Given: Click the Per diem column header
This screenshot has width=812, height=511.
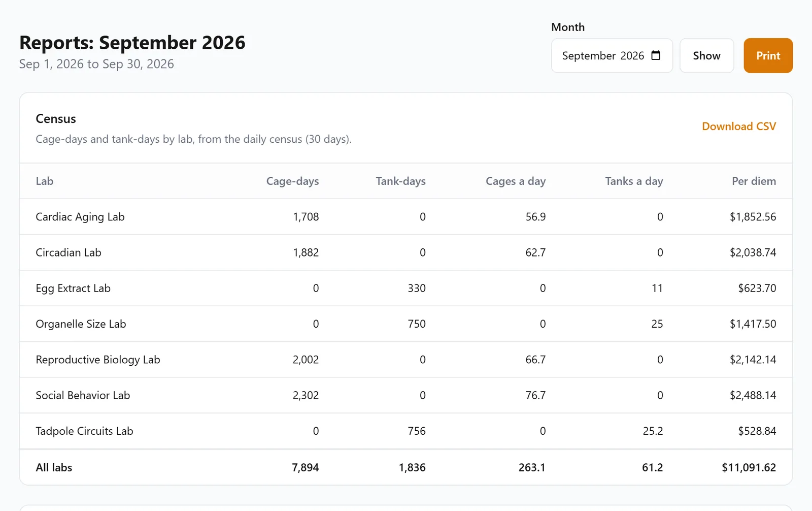Looking at the screenshot, I should click(754, 181).
